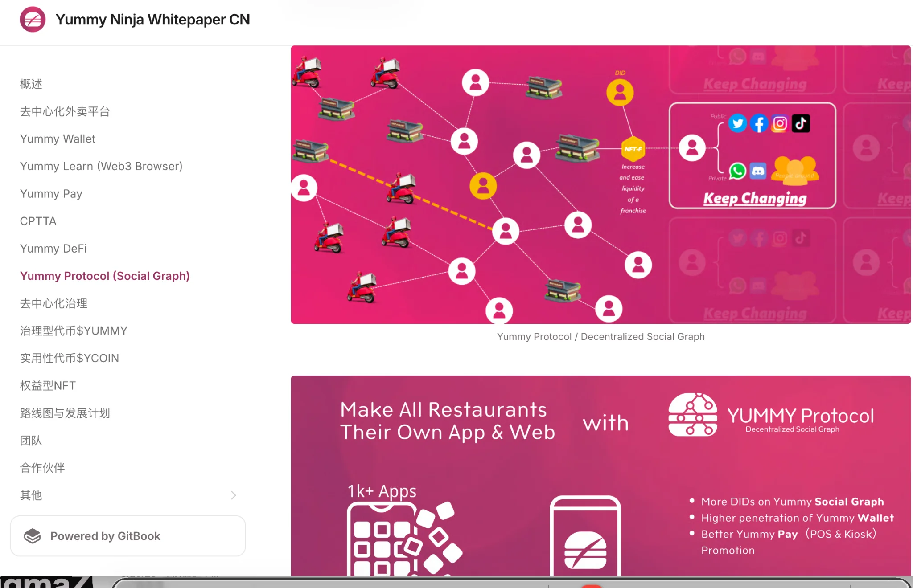Click the Discord icon in the graphic
This screenshot has height=588, width=913.
[x=758, y=171]
